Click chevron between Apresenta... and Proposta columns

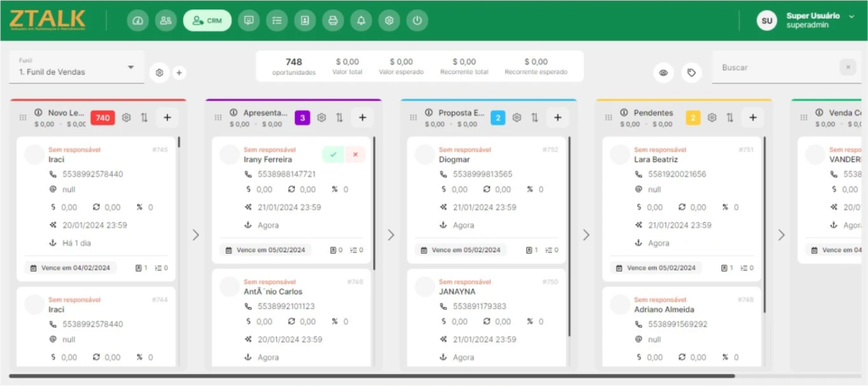pyautogui.click(x=391, y=235)
